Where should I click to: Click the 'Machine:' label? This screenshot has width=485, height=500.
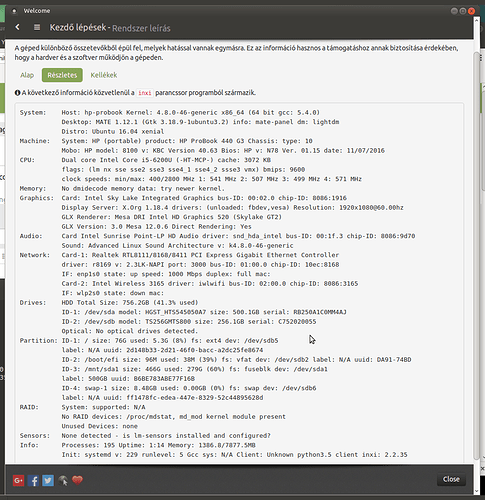tap(35, 141)
